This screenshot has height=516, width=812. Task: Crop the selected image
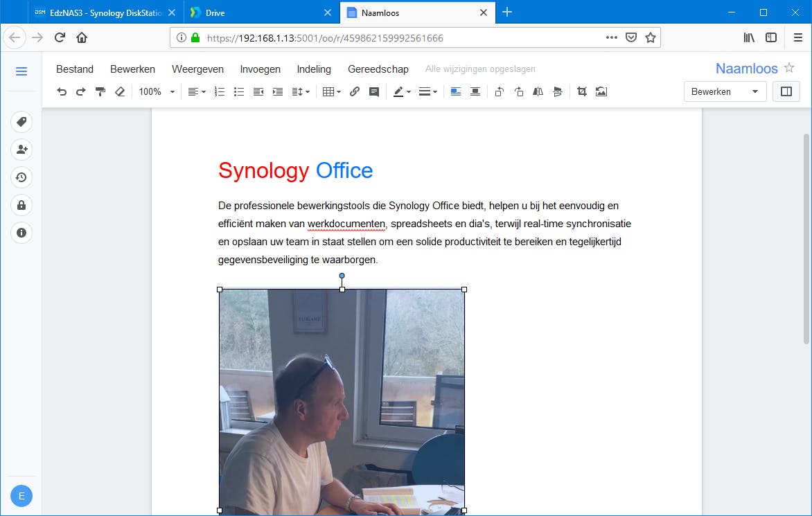582,91
